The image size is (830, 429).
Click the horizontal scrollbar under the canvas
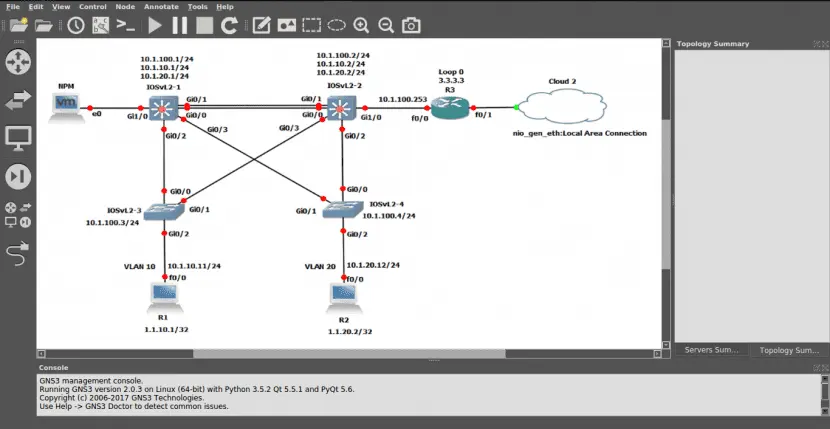[x=300, y=353]
